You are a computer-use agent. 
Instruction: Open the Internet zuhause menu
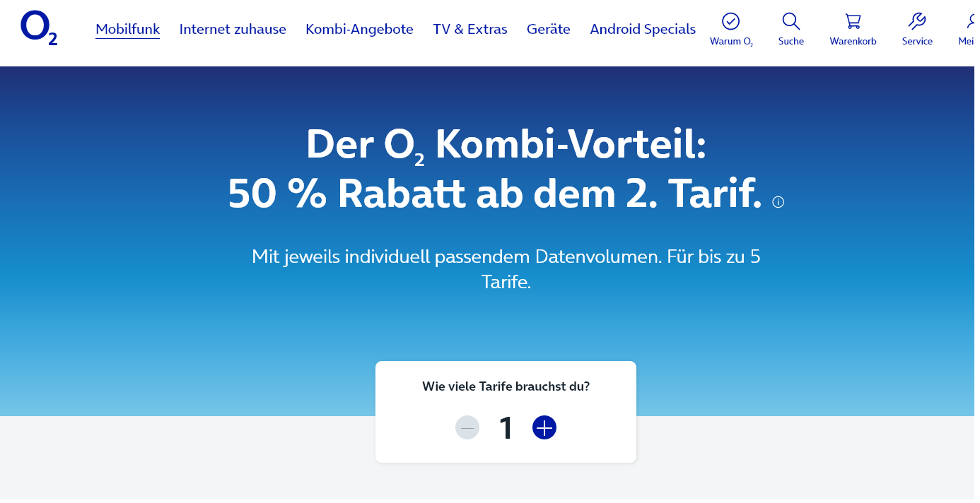point(233,29)
